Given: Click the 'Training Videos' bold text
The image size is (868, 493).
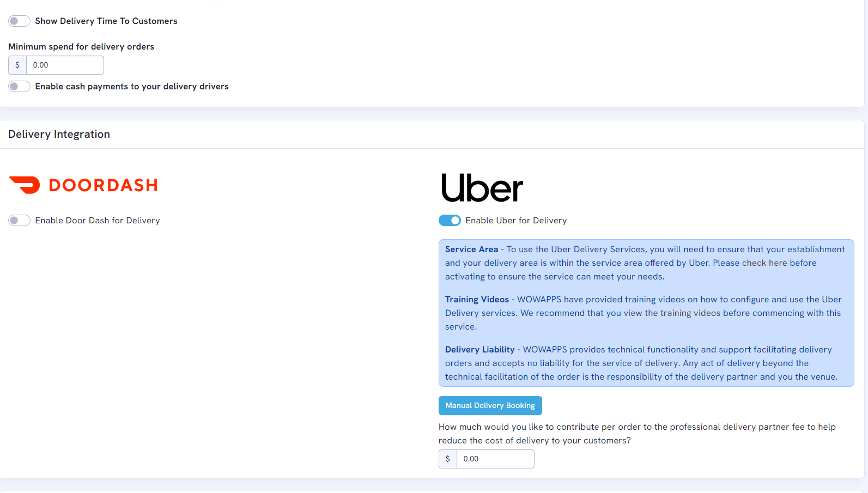Looking at the screenshot, I should (x=477, y=300).
